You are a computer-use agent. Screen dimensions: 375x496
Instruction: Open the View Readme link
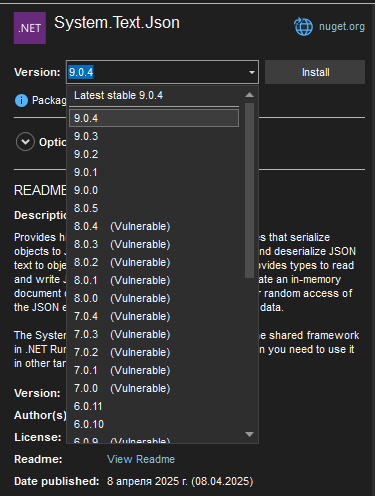(141, 459)
